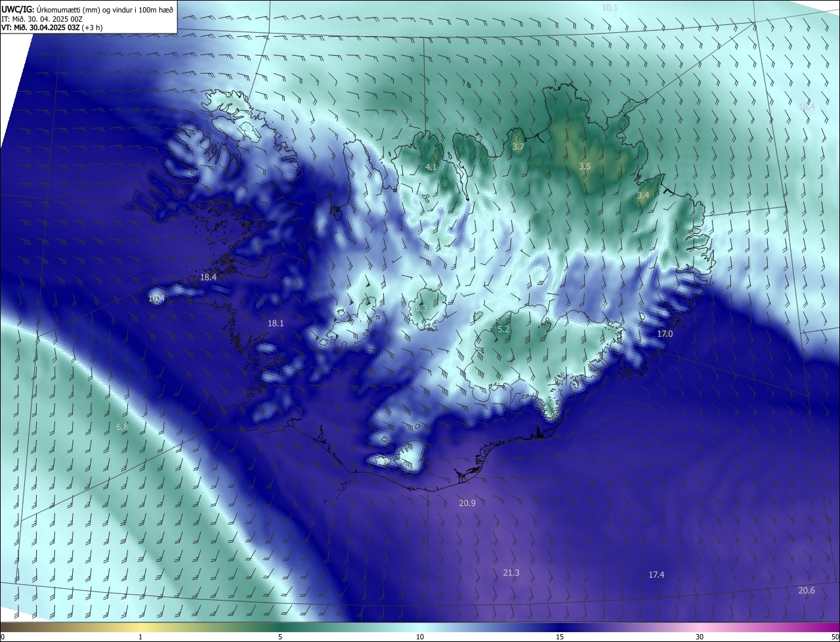Viewport: 840px width, 642px height.
Task: Click the 18.1 value on the map
Action: [x=276, y=324]
